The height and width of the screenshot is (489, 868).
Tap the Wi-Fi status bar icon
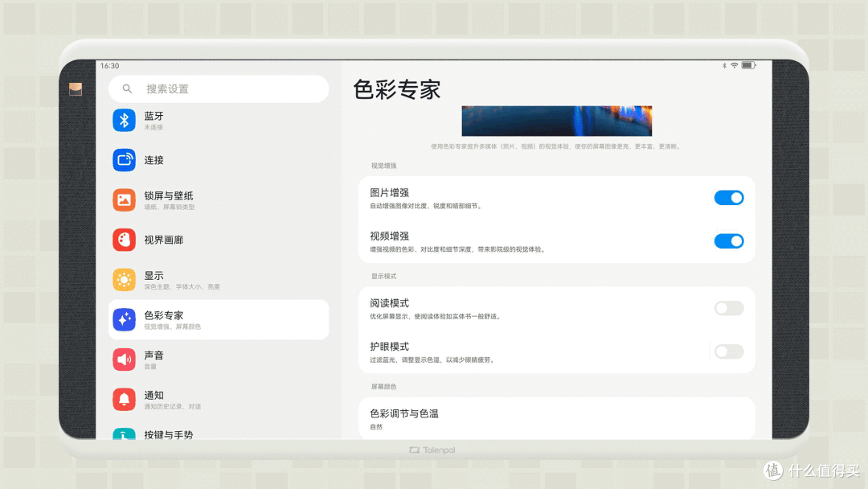tap(734, 65)
